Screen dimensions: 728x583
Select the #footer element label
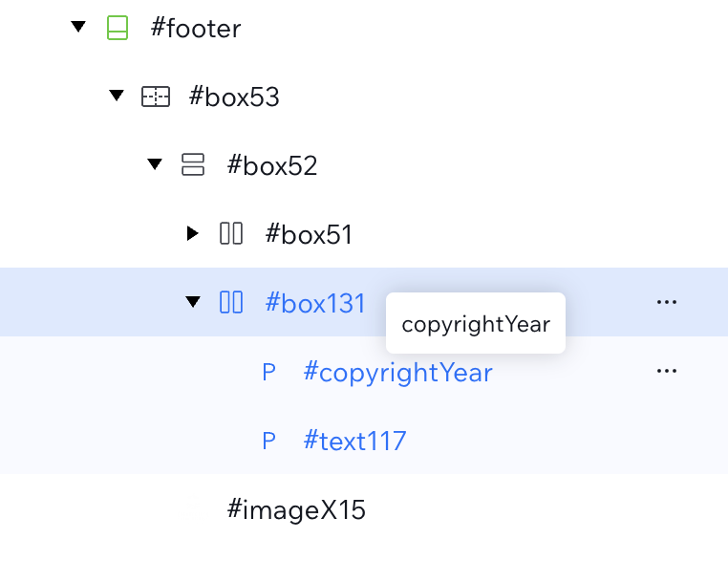[x=196, y=29]
